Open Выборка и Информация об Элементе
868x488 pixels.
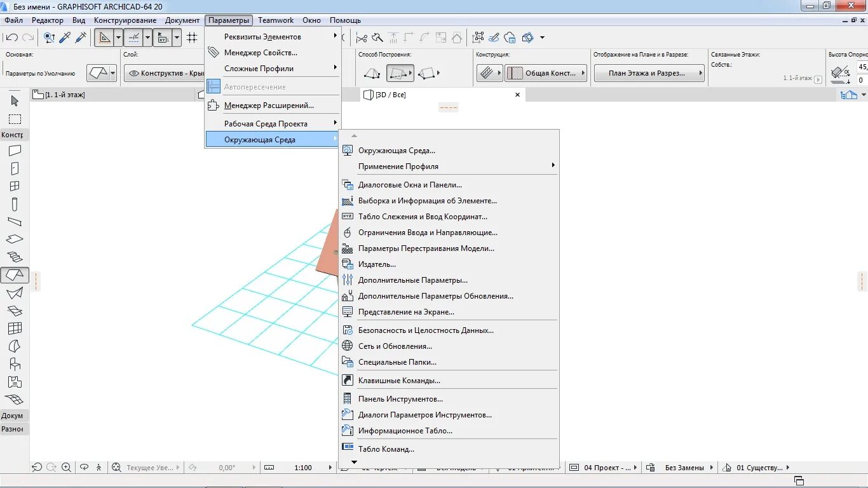click(x=449, y=201)
